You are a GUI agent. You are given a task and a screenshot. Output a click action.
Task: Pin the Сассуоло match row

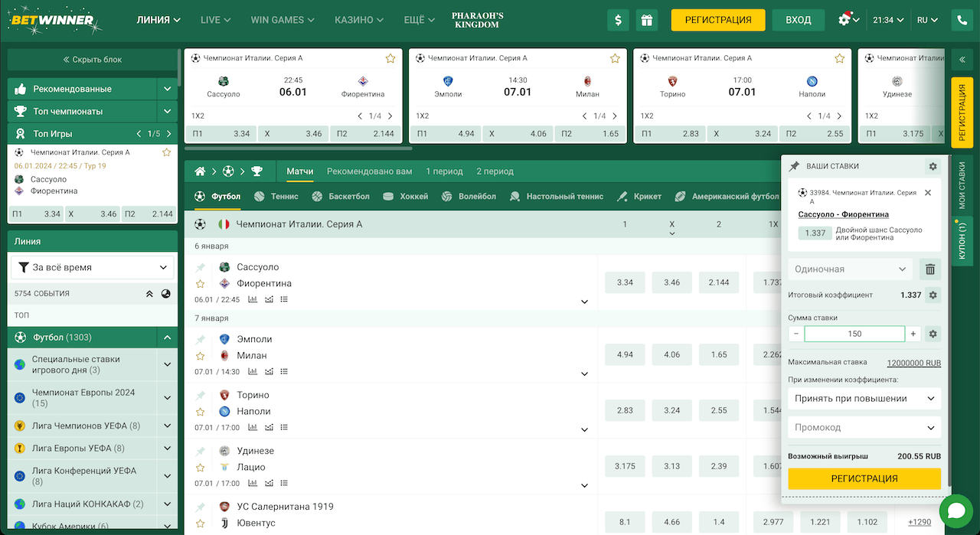point(201,267)
